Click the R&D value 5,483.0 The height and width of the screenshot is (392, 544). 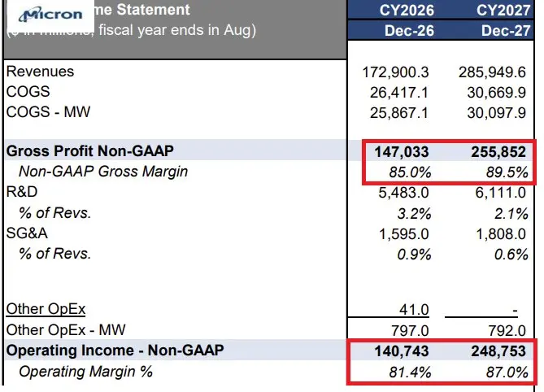[x=403, y=193]
